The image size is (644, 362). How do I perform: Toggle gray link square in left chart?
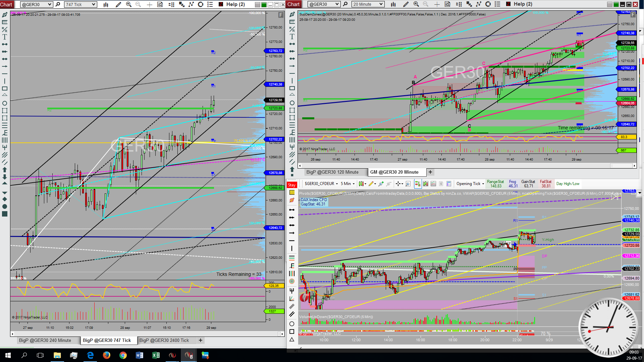click(x=257, y=4)
